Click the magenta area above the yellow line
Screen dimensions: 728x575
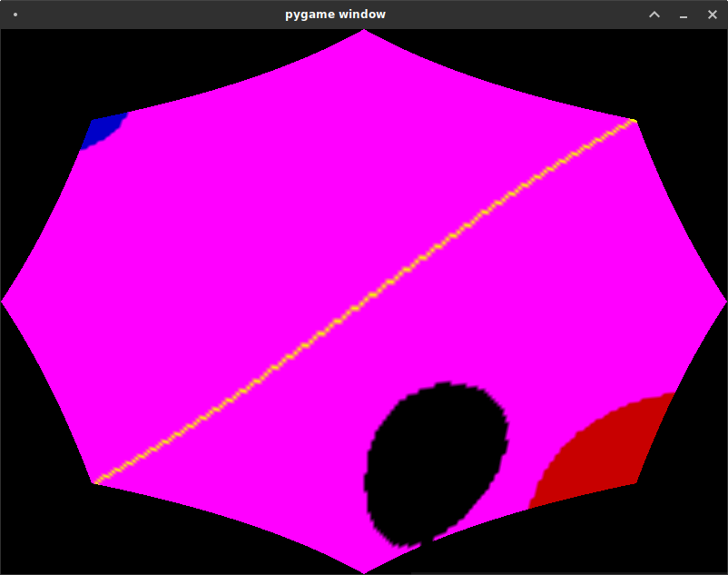(272, 182)
